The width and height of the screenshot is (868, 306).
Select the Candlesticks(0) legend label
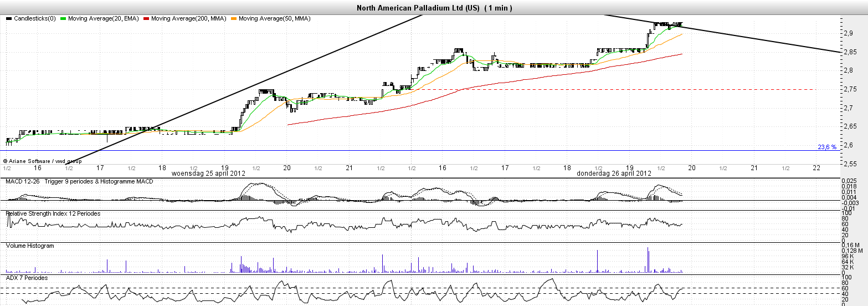pos(35,19)
